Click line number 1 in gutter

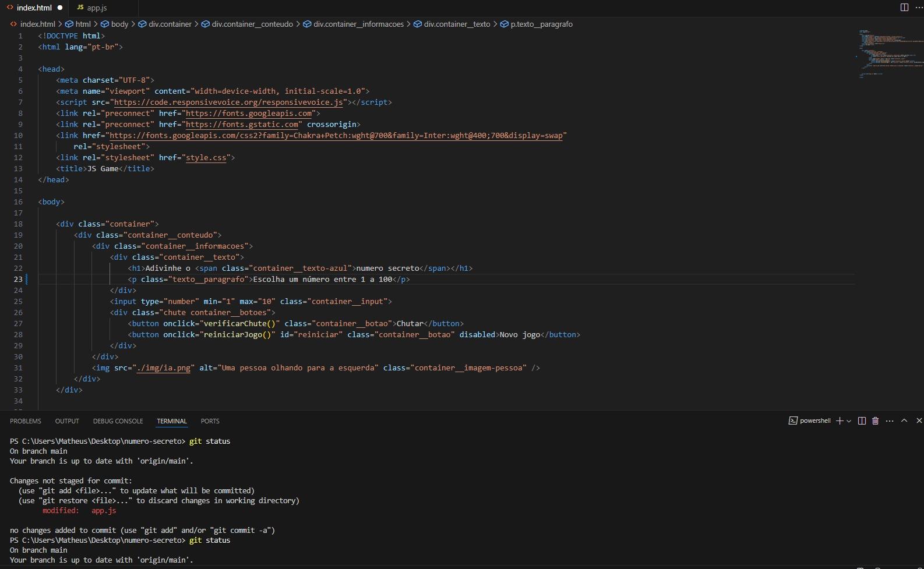click(20, 36)
